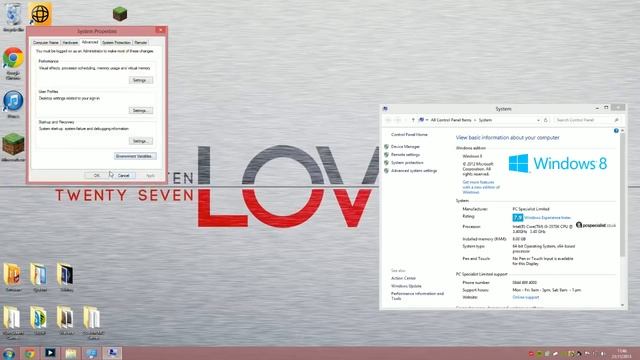Open recent locations dropdown beside Forward
The width and height of the screenshot is (640, 360).
coord(405,120)
